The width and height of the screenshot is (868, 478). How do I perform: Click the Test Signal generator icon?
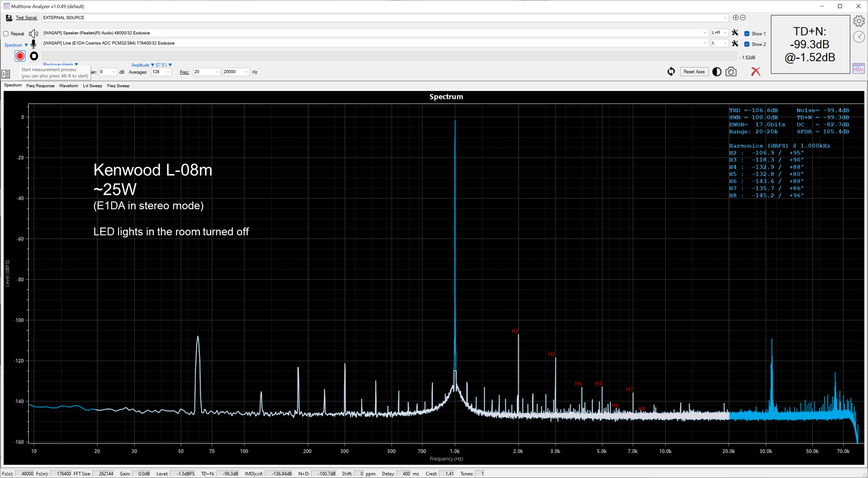tap(9, 18)
